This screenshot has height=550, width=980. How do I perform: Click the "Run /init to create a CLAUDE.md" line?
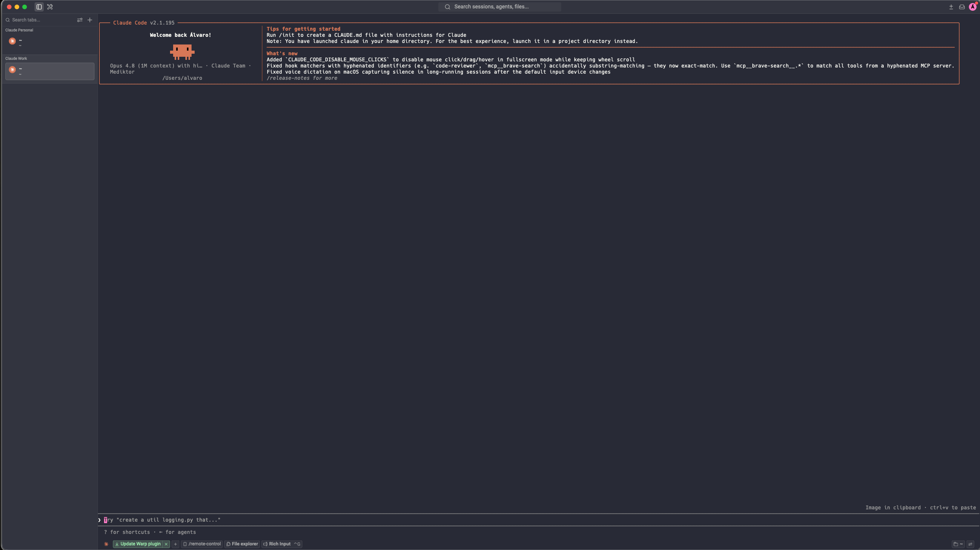click(x=366, y=35)
